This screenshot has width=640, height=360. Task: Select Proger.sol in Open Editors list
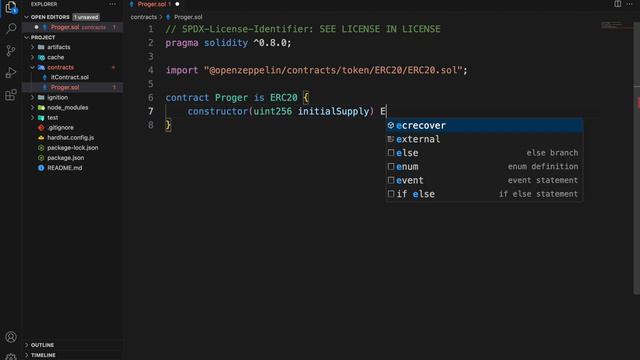coord(73,27)
